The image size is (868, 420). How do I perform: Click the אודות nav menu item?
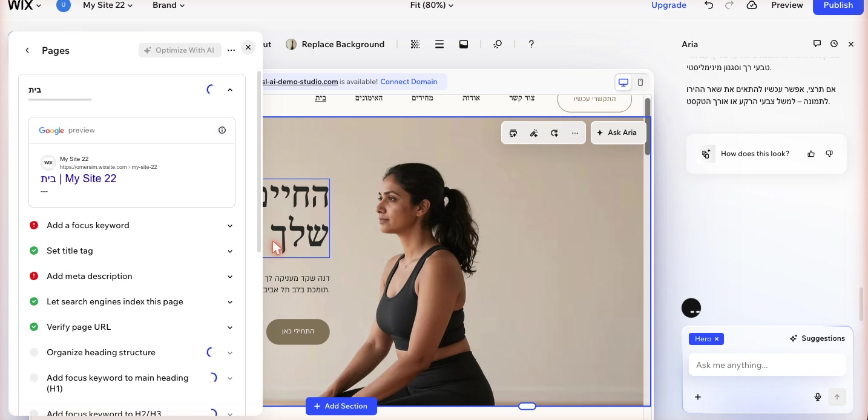coord(471,98)
